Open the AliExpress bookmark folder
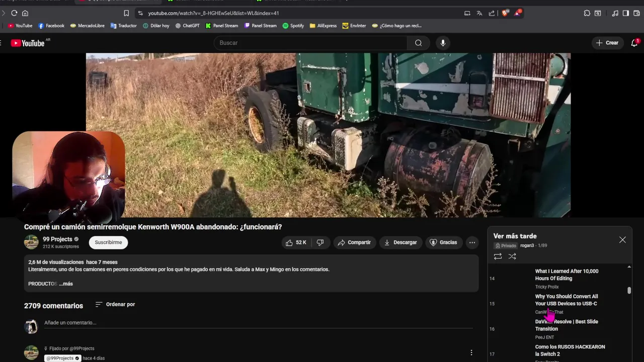The width and height of the screenshot is (644, 362). point(323,26)
